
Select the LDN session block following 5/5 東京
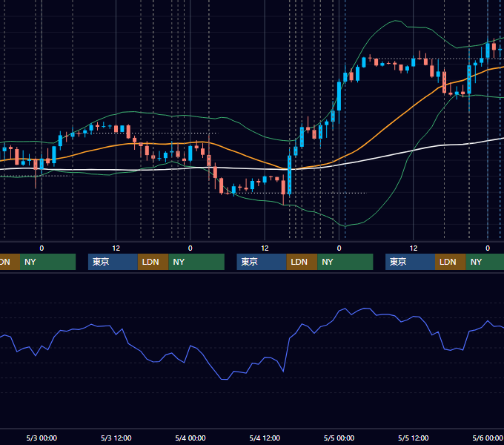tap(451, 262)
